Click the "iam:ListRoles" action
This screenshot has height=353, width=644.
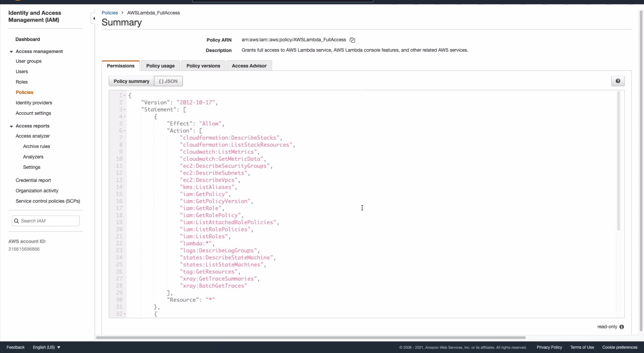pyautogui.click(x=204, y=237)
